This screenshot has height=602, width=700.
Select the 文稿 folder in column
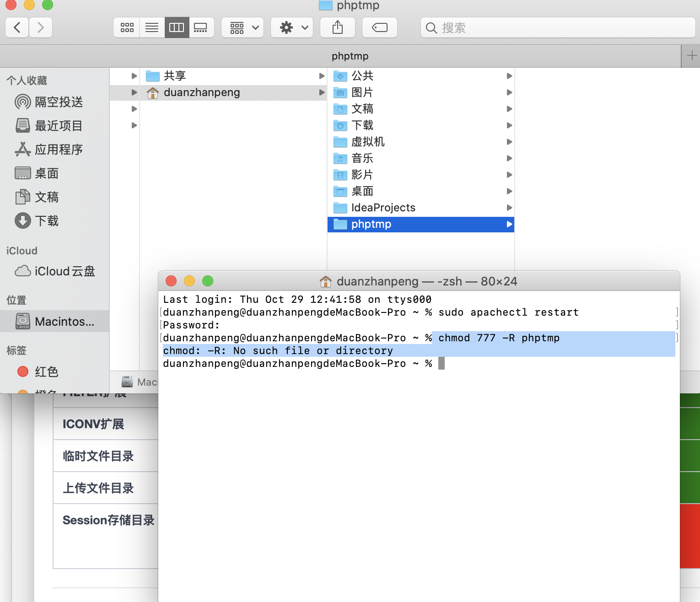[421, 109]
